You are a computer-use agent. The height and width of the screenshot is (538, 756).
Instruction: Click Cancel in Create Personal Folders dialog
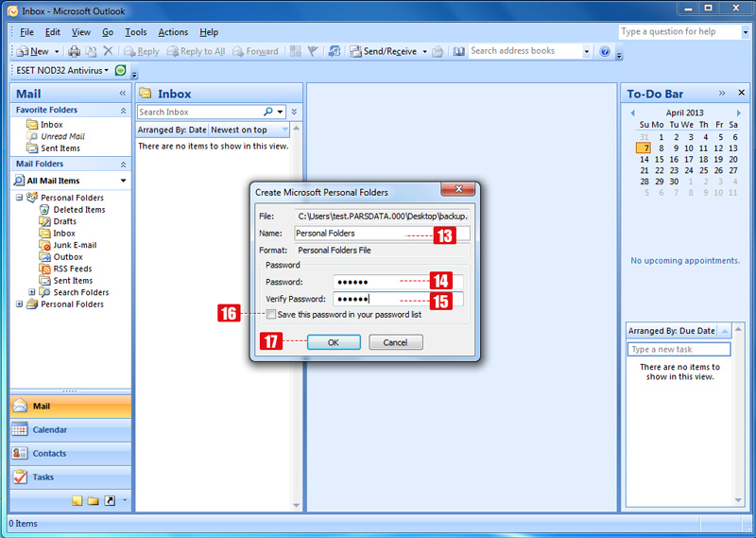click(x=396, y=342)
